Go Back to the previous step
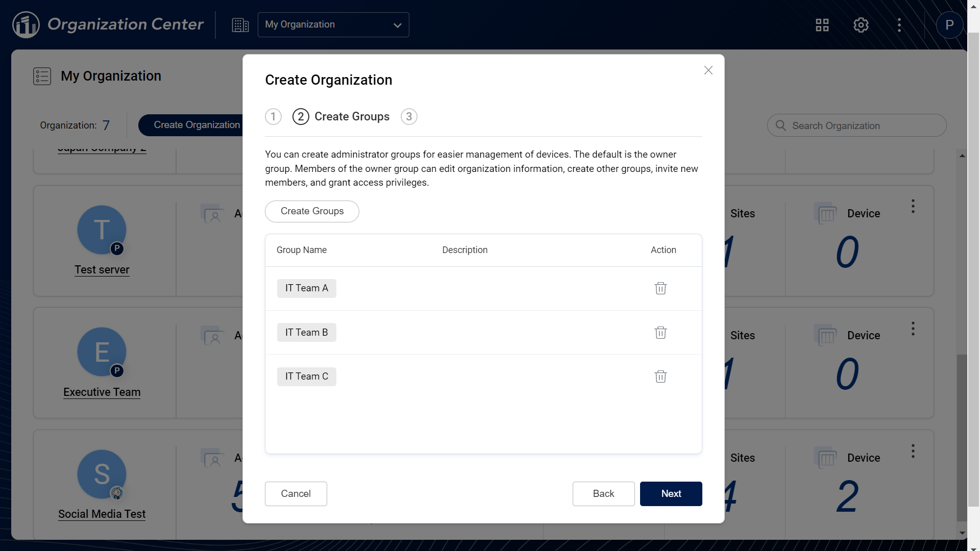The height and width of the screenshot is (551, 980). point(603,494)
